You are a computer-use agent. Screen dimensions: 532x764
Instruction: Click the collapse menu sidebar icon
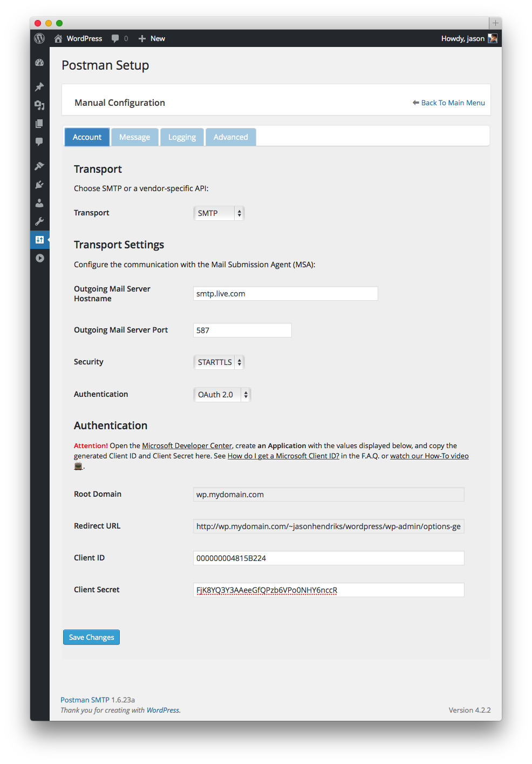(x=39, y=258)
